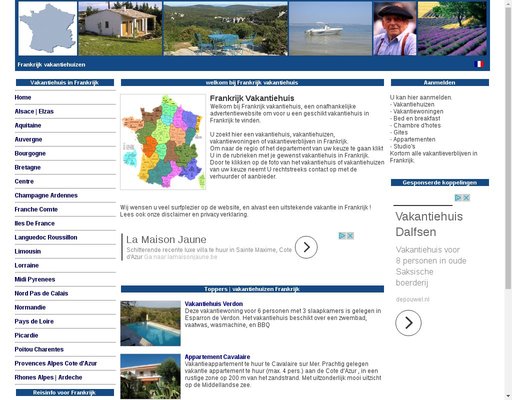Click the colored regions map of France
This screenshot has width=512, height=400.
(163, 142)
